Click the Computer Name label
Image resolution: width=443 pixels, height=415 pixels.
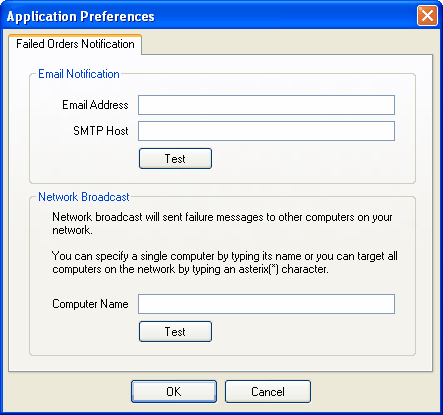pyautogui.click(x=90, y=304)
